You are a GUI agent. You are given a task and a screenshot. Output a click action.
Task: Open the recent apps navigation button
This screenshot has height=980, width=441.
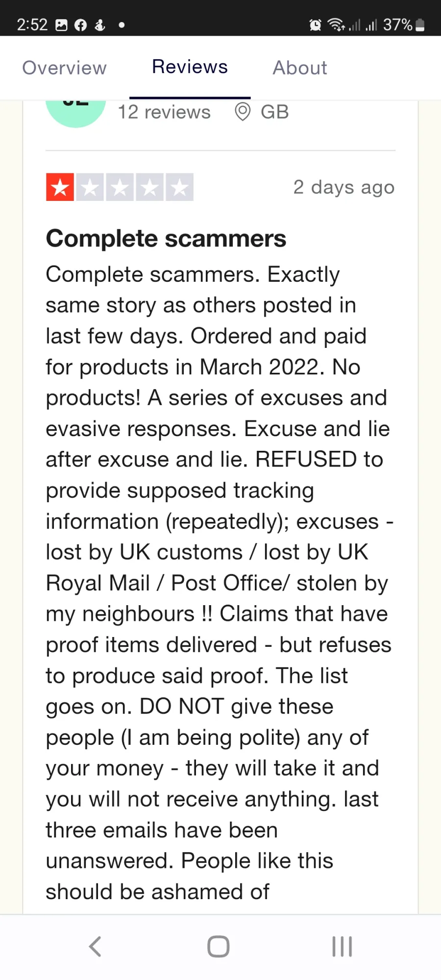point(342,946)
